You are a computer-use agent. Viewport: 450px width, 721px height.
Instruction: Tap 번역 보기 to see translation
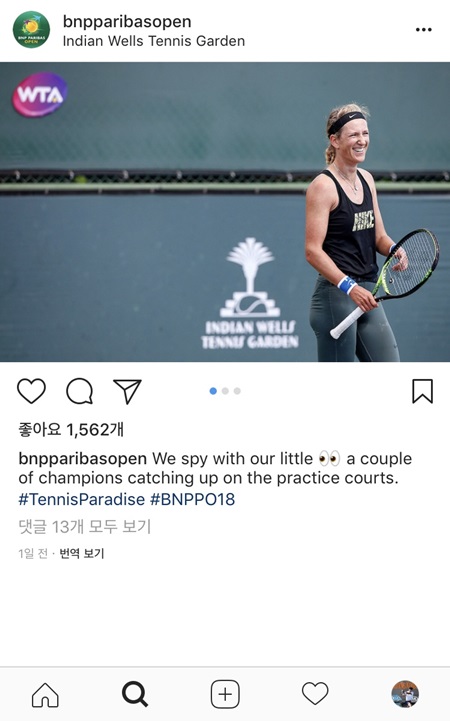[82, 554]
